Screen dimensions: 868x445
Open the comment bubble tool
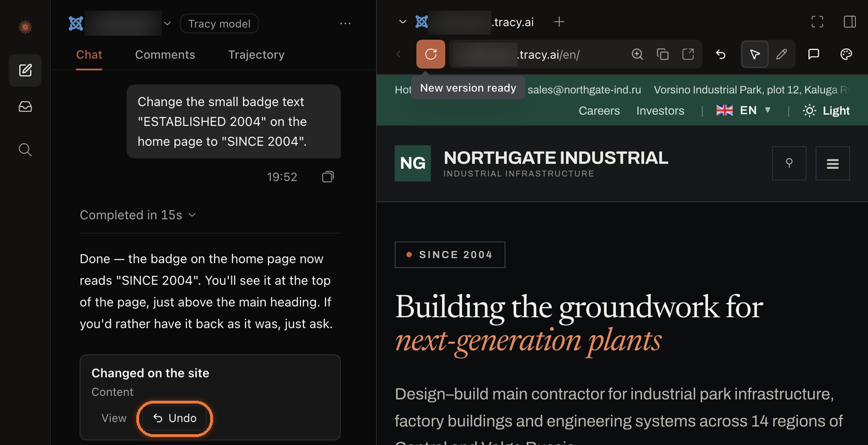pyautogui.click(x=813, y=54)
